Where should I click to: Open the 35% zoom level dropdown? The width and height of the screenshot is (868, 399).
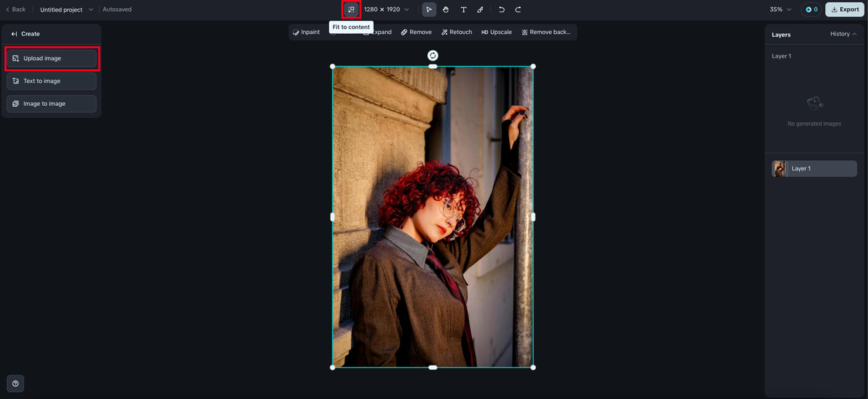pyautogui.click(x=781, y=9)
